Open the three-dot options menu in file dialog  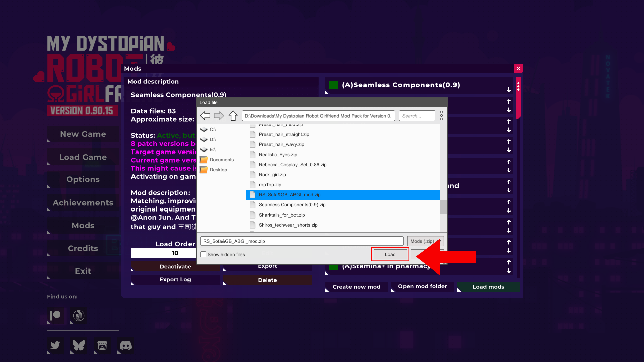tap(441, 116)
